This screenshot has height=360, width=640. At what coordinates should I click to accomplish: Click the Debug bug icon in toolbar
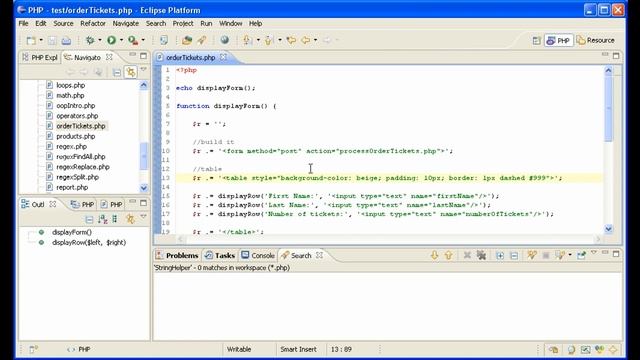point(90,40)
